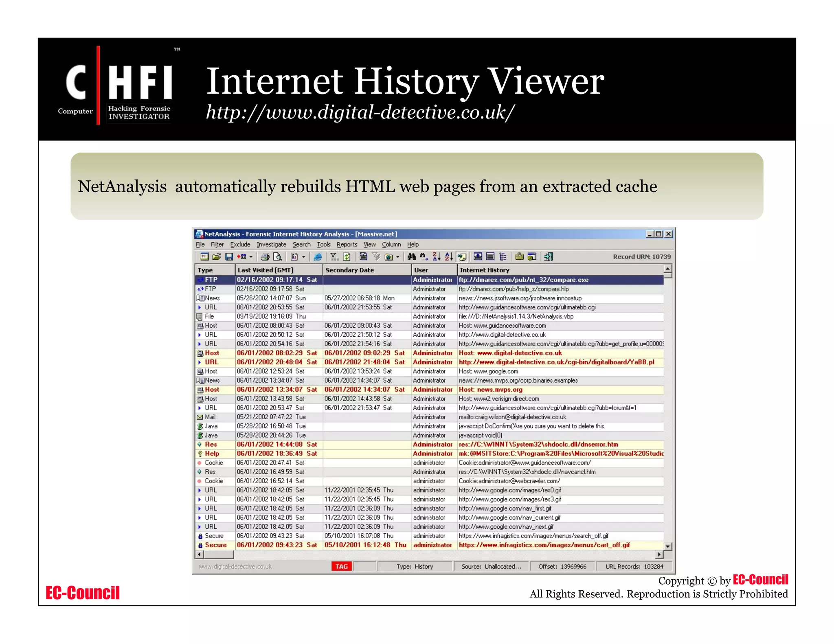Click the camera web page icon
The height and width of the screenshot is (644, 834).
click(389, 256)
